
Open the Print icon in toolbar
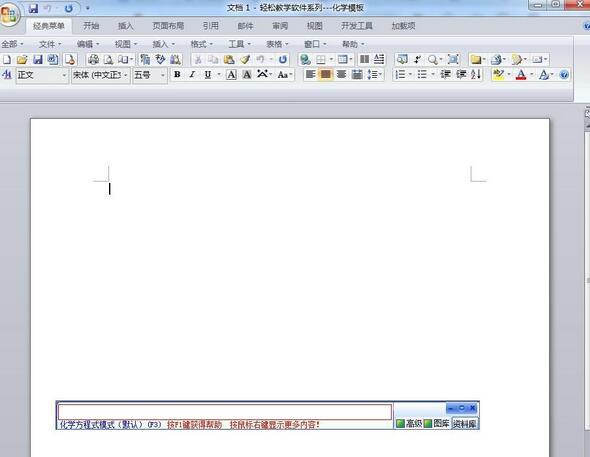93,59
